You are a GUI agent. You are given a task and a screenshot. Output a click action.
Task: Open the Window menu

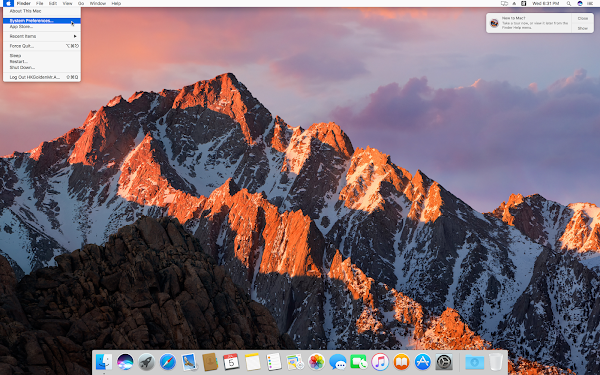point(98,3)
